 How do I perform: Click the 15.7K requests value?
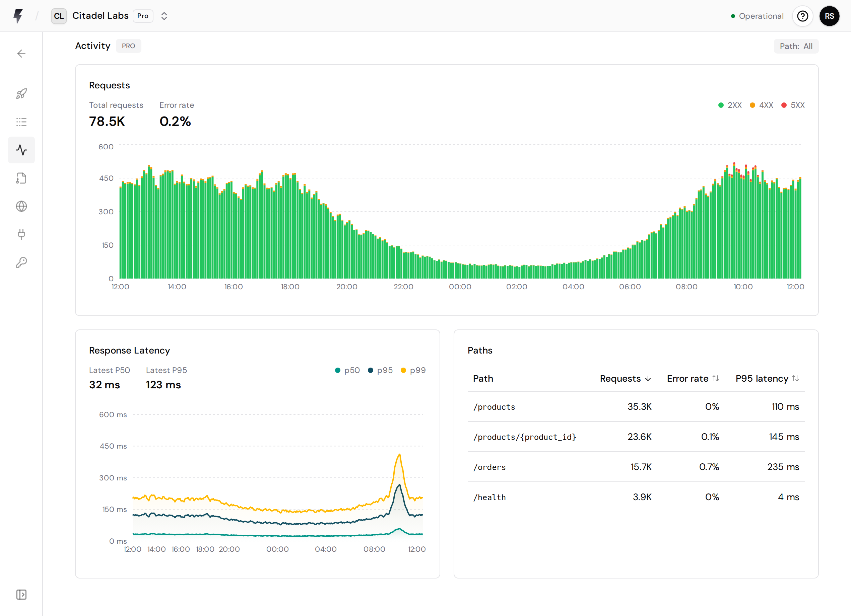click(x=641, y=467)
